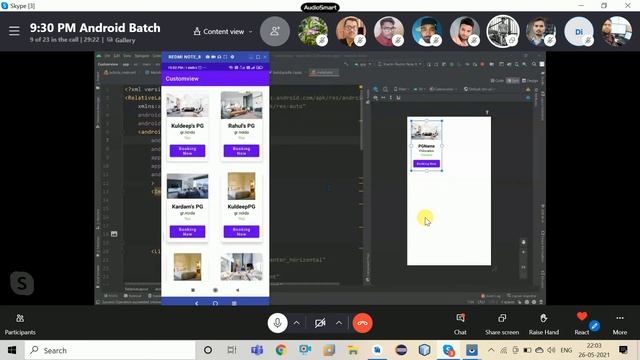The height and width of the screenshot is (360, 640).
Task: Open Skype icon on taskbar
Action: [x=448, y=350]
